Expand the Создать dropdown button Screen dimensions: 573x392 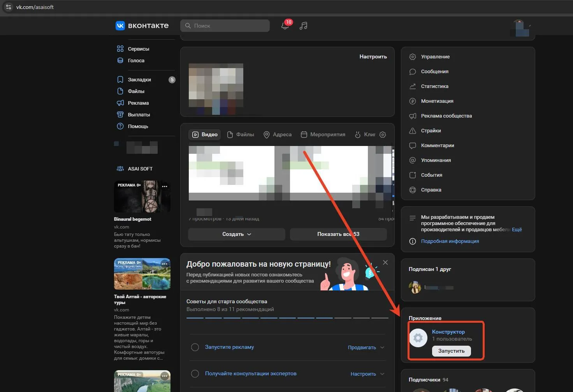pos(237,234)
